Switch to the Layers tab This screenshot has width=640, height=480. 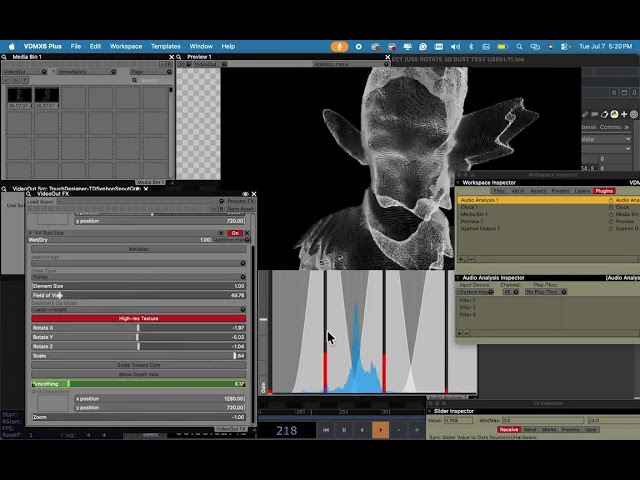pos(582,191)
